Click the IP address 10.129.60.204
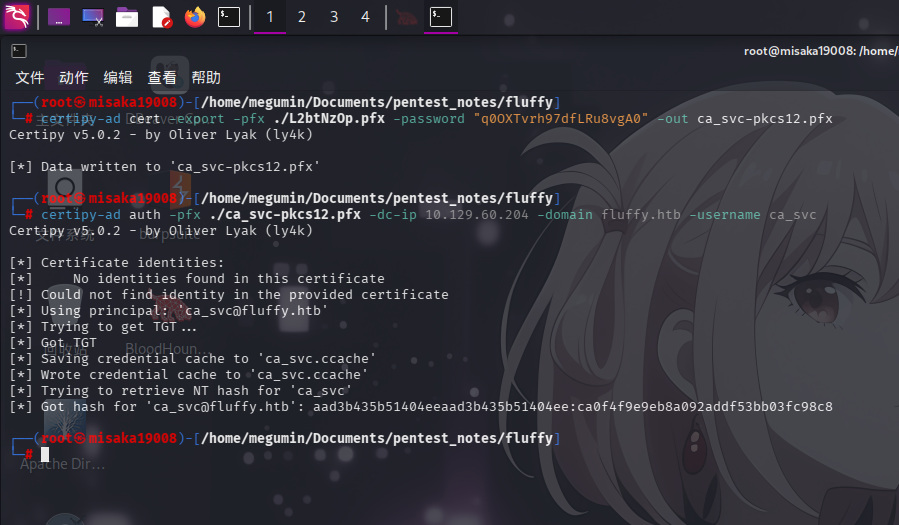 coord(476,215)
